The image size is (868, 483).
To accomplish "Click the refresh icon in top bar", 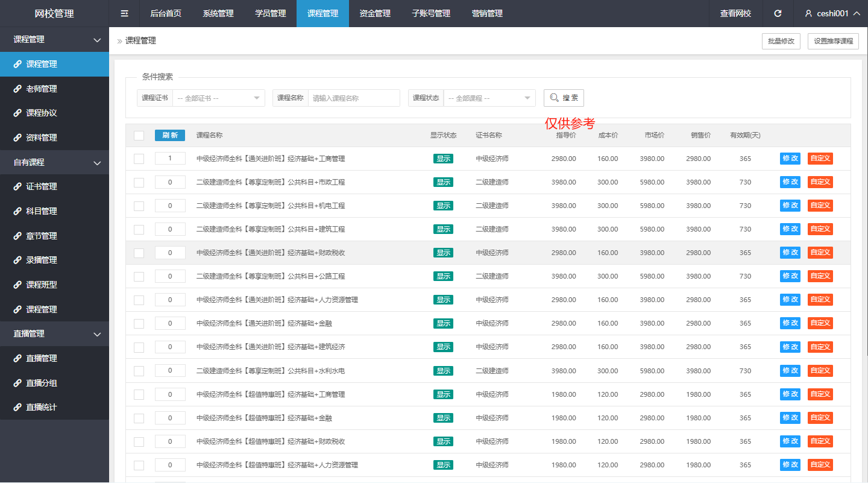I will [x=778, y=13].
